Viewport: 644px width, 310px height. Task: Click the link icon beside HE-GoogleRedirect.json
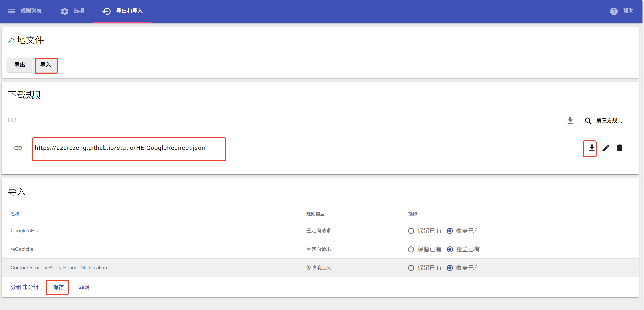[x=18, y=148]
